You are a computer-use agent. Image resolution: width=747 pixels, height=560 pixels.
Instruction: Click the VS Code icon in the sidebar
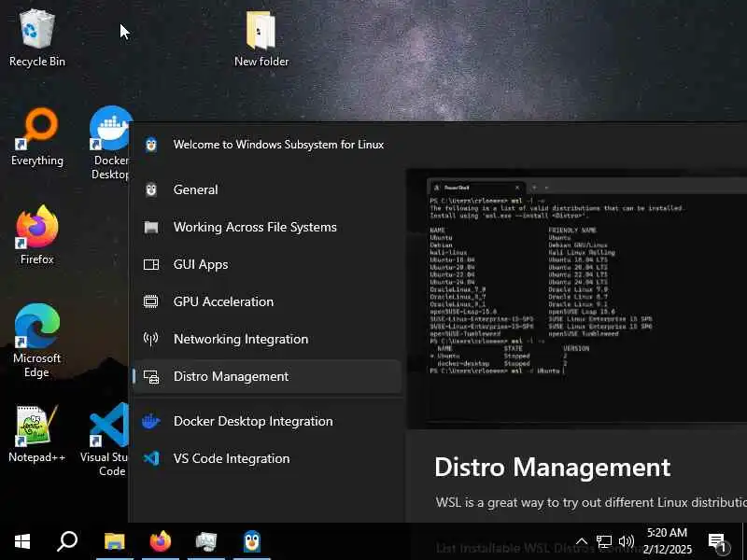tap(151, 458)
